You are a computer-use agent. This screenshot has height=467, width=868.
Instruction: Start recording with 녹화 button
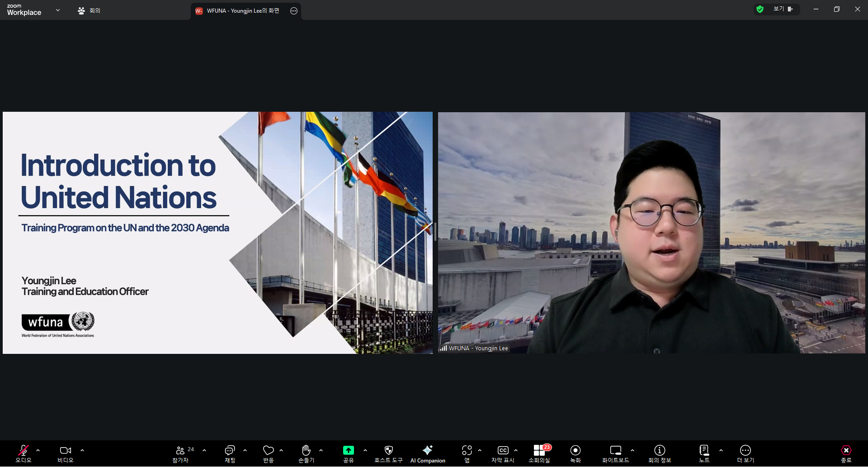[576, 453]
